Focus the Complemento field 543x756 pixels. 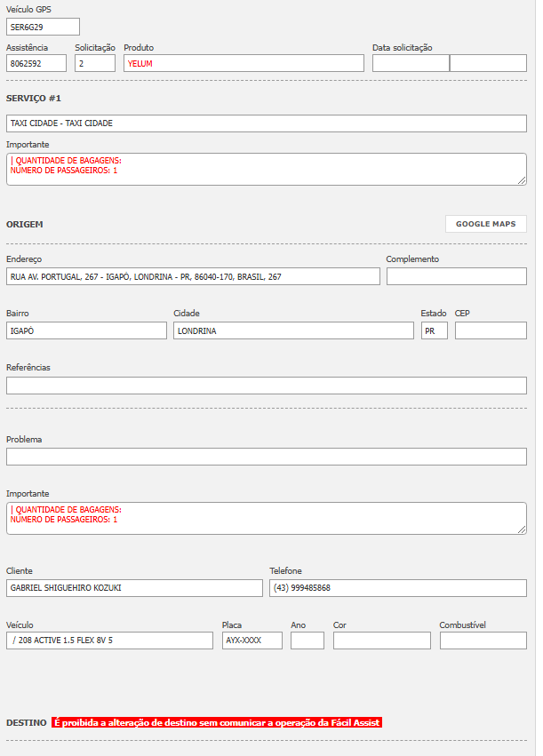point(456,276)
